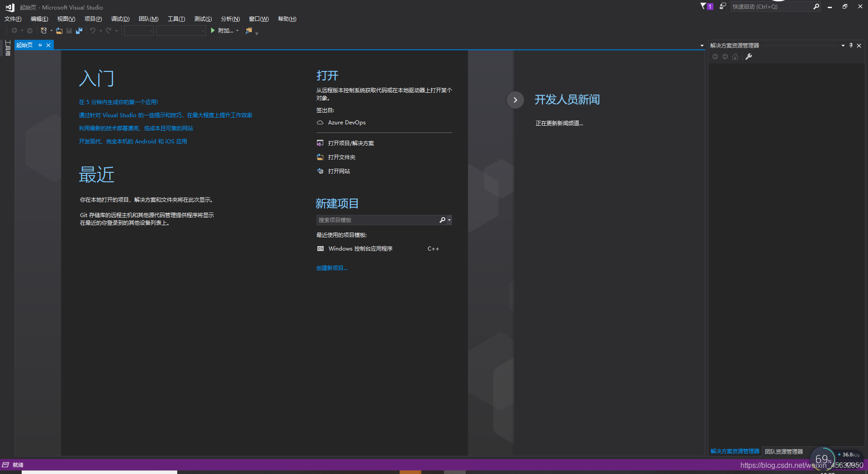Open the 文件(F) menu
Viewport: 868px width, 474px height.
click(x=13, y=19)
